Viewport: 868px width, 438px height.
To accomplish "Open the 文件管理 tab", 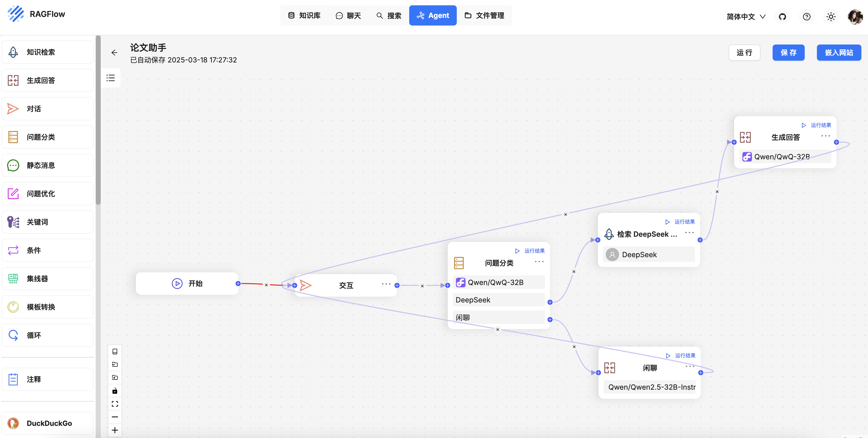I will (484, 15).
